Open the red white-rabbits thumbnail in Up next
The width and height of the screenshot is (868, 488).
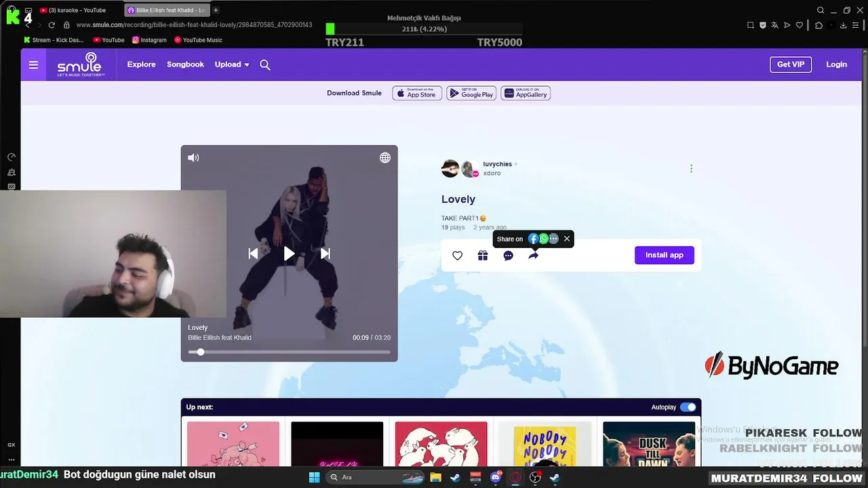pos(441,444)
